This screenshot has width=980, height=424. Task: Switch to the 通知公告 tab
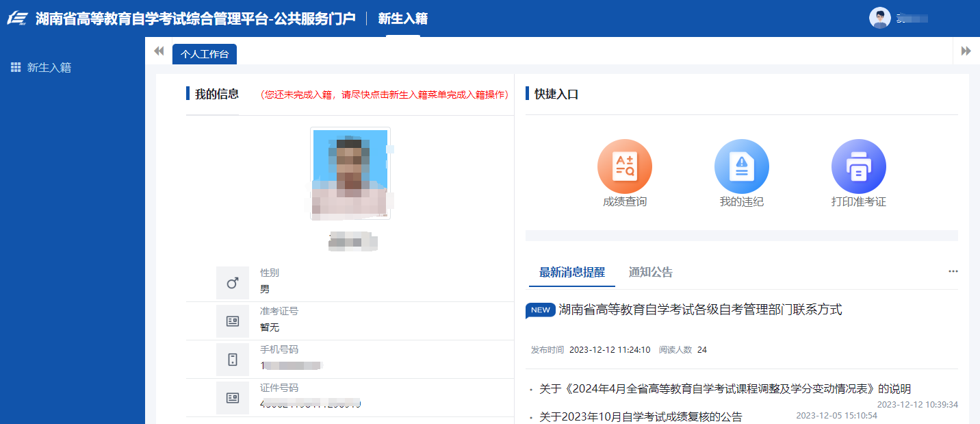coord(650,273)
